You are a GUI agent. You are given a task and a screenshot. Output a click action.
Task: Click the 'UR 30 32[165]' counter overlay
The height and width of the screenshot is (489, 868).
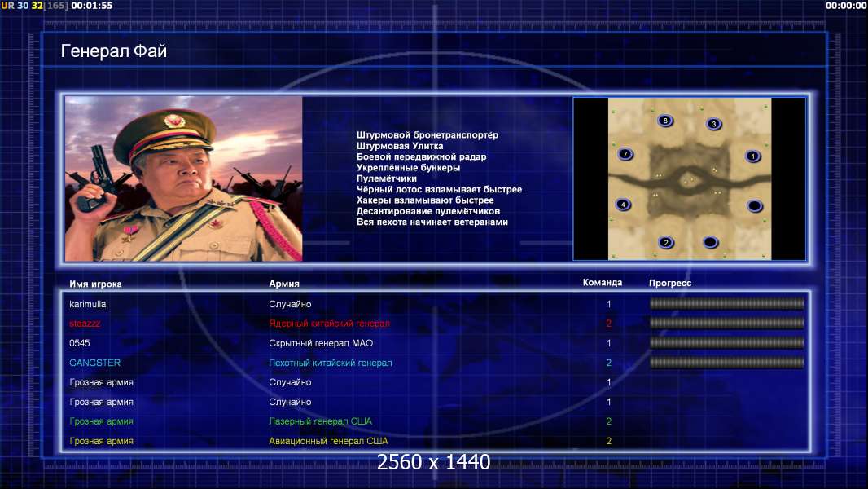point(34,6)
